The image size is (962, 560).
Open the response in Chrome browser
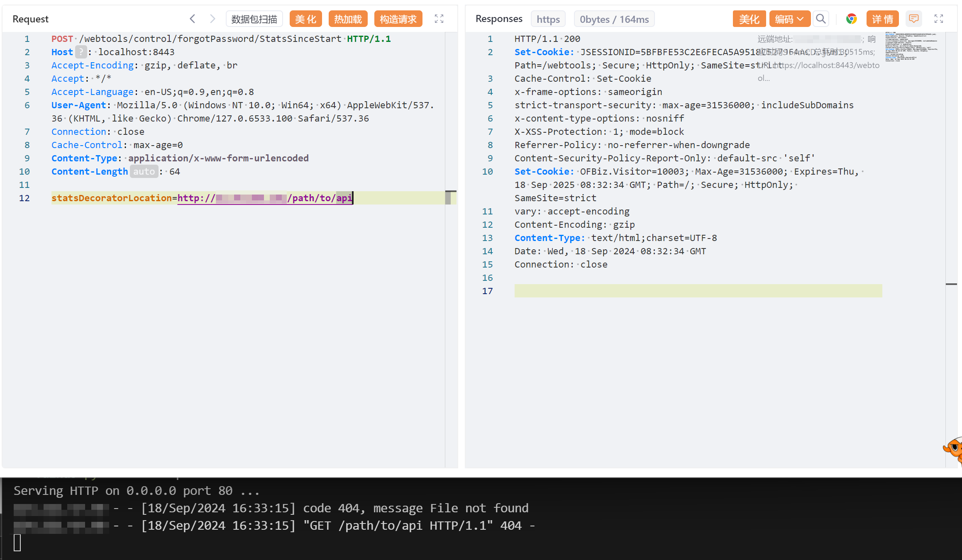[x=851, y=19]
